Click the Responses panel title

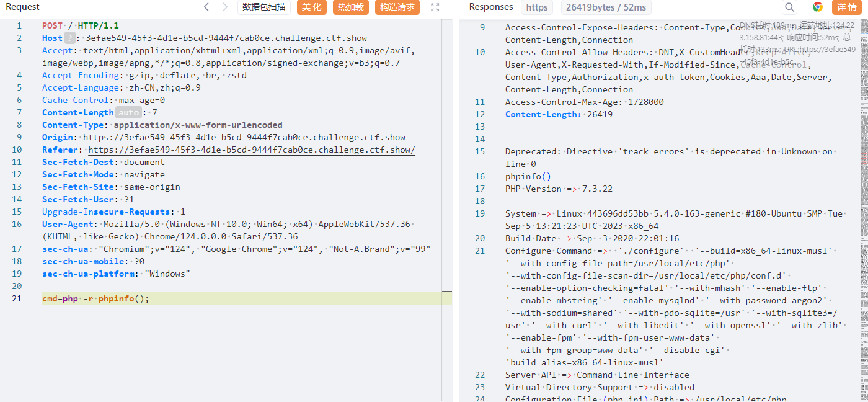click(x=491, y=7)
